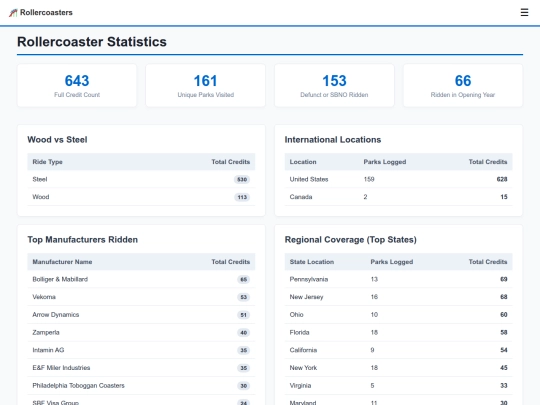
Task: Click the Zamperla credits badge 40
Action: click(243, 333)
